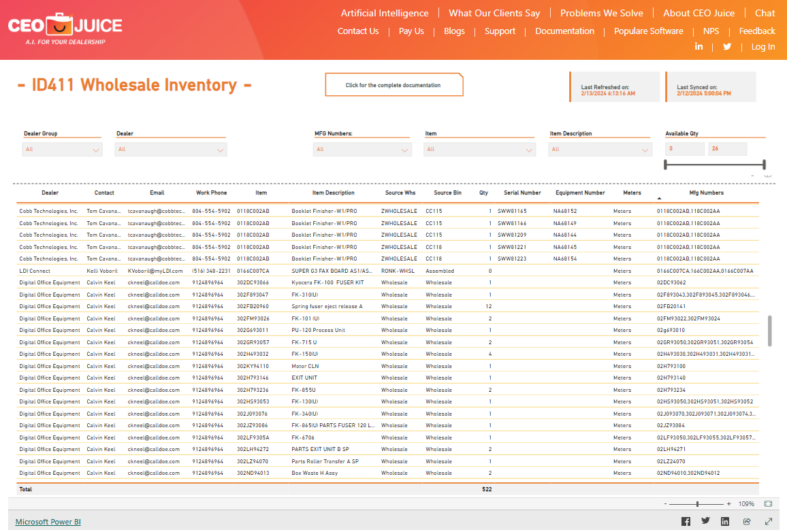Open the Feedback link
The height and width of the screenshot is (532, 787).
click(757, 31)
